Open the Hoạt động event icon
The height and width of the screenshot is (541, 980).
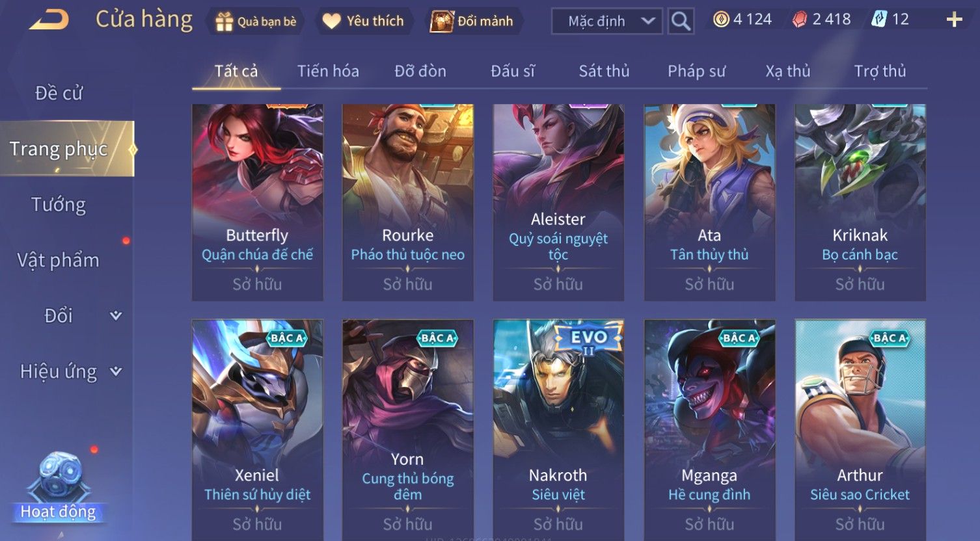click(59, 488)
